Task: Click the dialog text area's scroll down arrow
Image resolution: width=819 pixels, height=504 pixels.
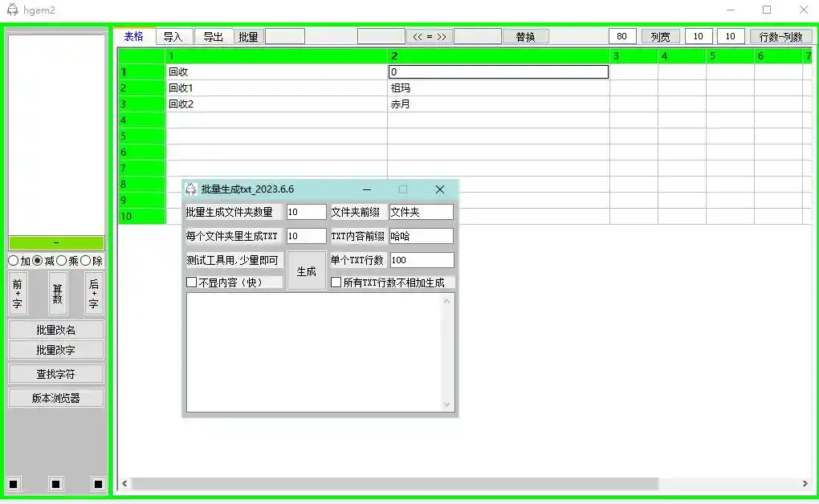Action: [446, 404]
